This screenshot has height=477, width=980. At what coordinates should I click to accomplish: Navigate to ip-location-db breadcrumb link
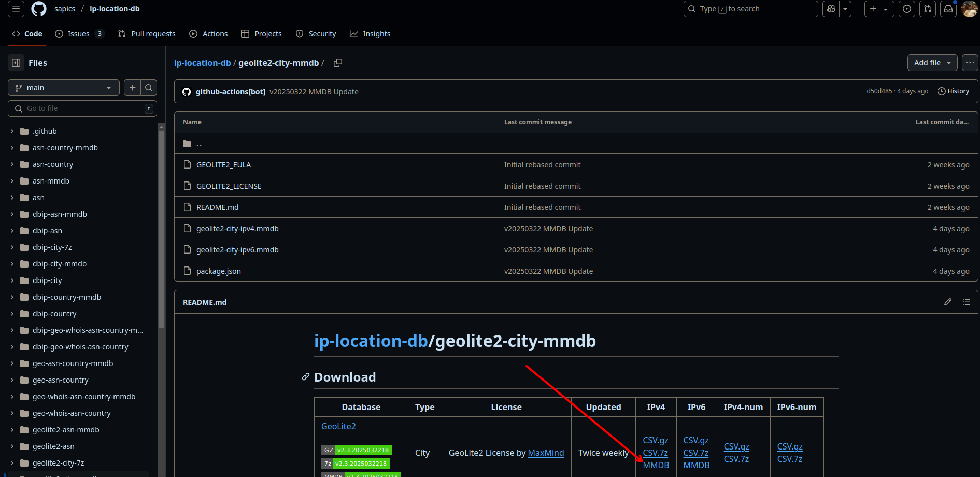(203, 63)
